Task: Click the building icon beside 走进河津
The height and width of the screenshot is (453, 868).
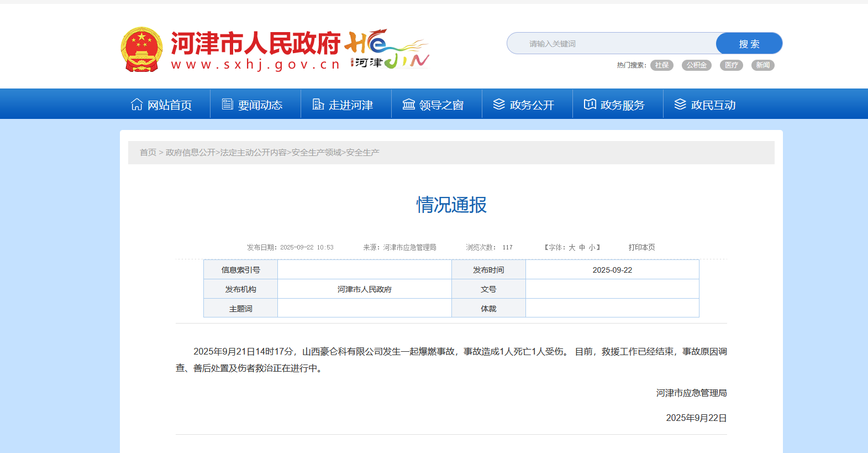Action: pyautogui.click(x=318, y=105)
